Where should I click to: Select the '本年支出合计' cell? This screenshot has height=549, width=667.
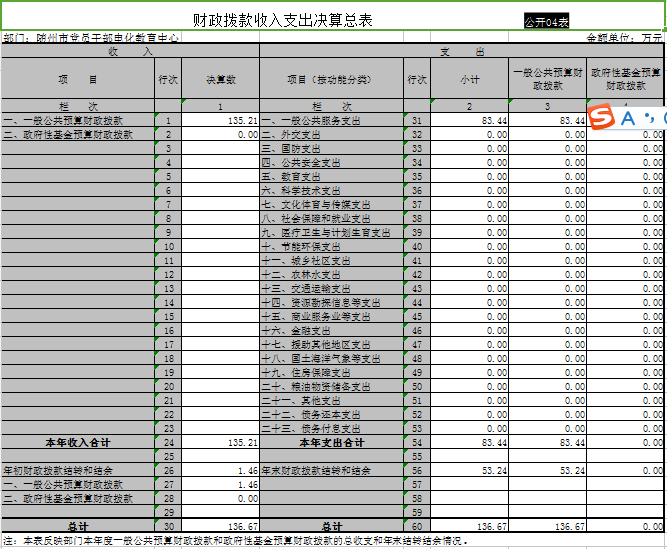(331, 442)
